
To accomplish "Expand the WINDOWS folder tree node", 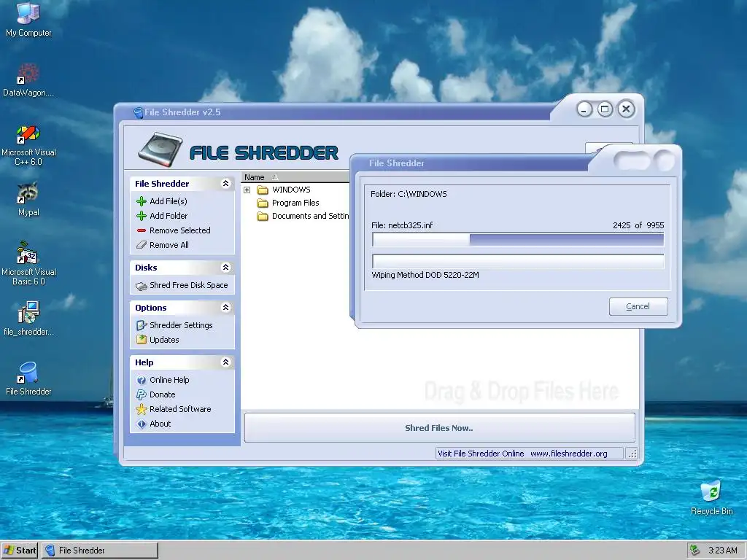I will pyautogui.click(x=247, y=190).
